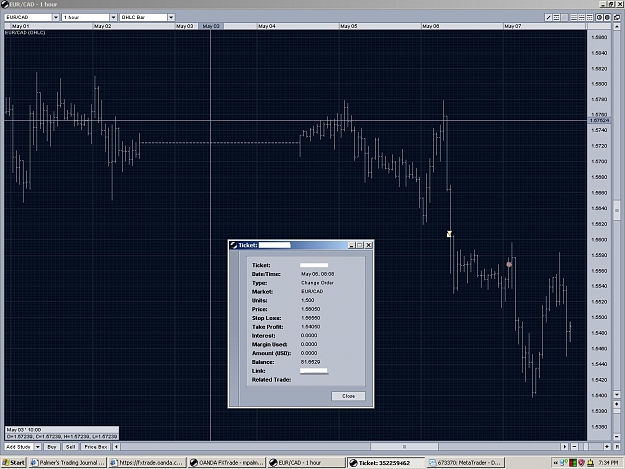Click the vertical zoom plus button
This screenshot has width=625, height=469.
coord(617,404)
